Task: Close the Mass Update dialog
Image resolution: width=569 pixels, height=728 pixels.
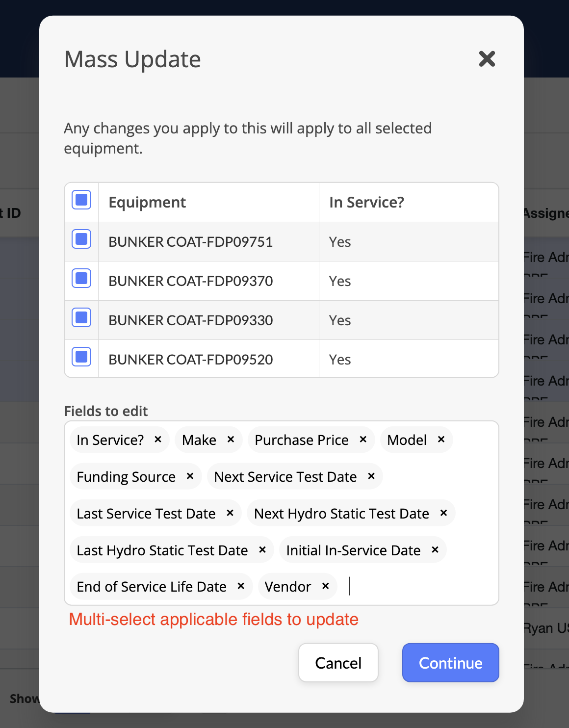Action: [x=487, y=59]
